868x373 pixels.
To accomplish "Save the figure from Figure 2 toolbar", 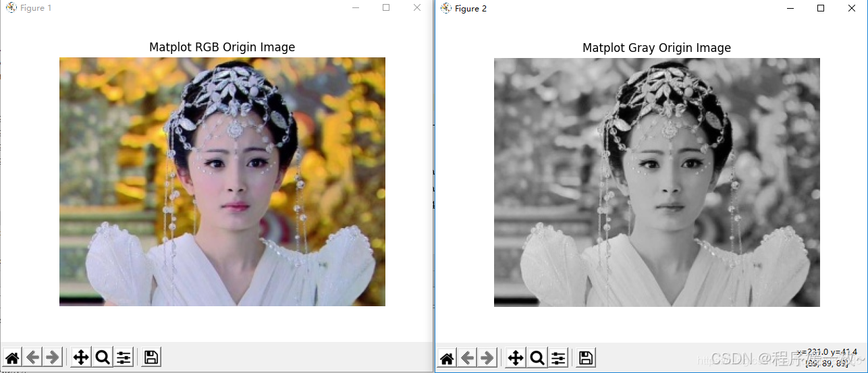I will tap(586, 358).
